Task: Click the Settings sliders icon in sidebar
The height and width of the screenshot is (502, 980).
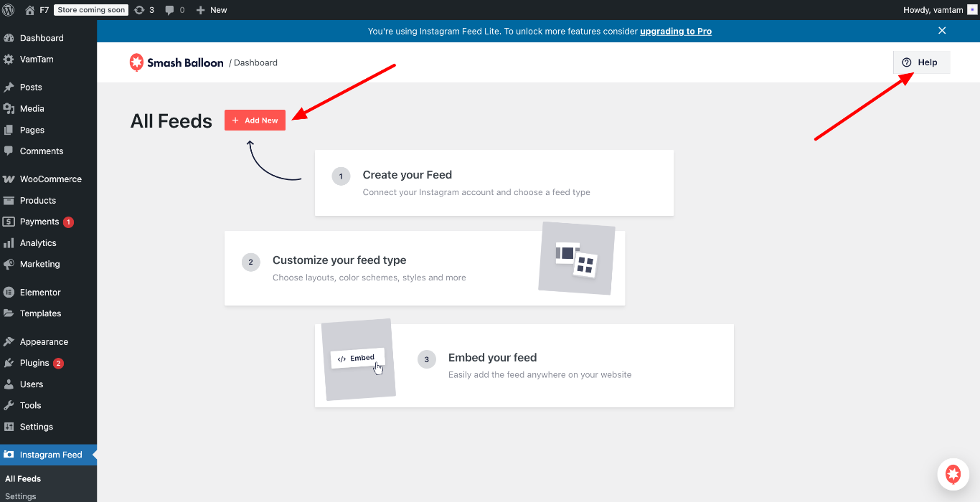Action: click(9, 427)
